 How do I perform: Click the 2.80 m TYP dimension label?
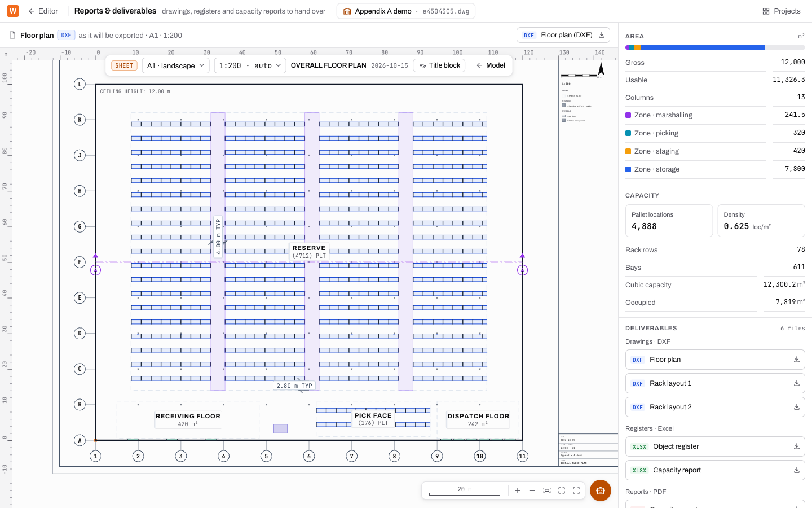pyautogui.click(x=294, y=386)
